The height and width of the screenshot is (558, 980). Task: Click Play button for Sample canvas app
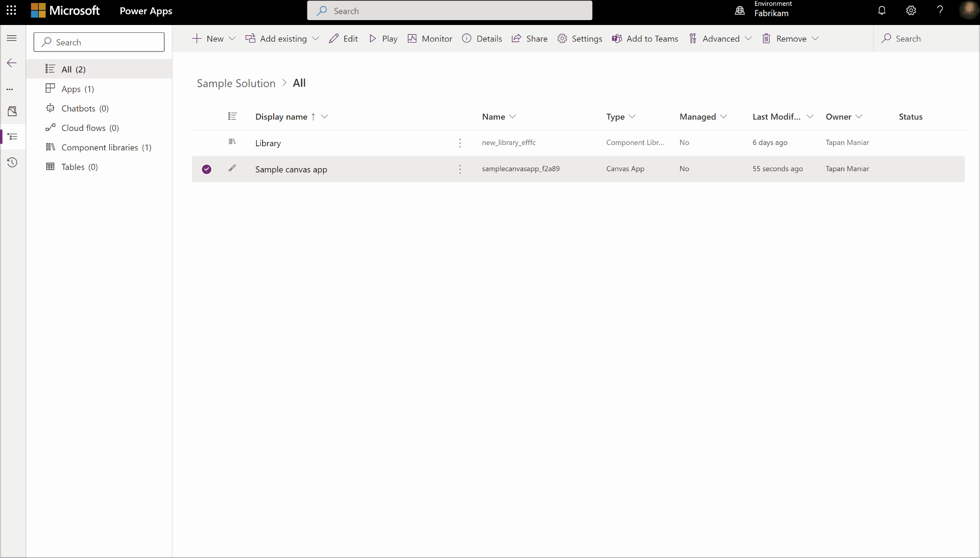pyautogui.click(x=384, y=38)
